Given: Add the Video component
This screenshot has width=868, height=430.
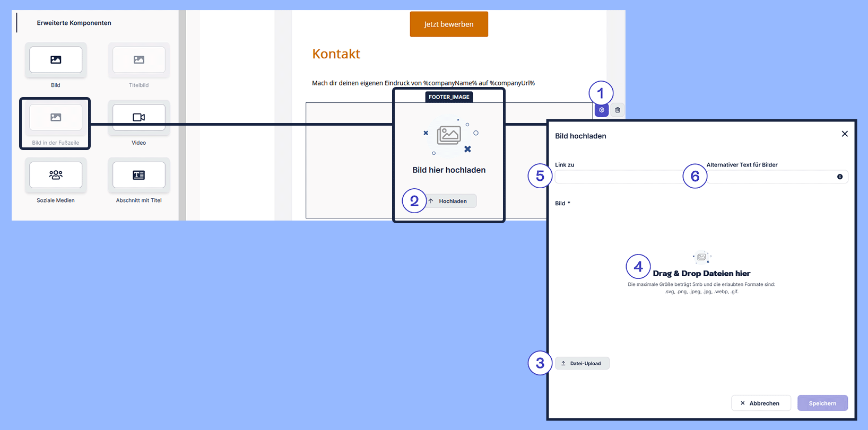Looking at the screenshot, I should coord(138,118).
